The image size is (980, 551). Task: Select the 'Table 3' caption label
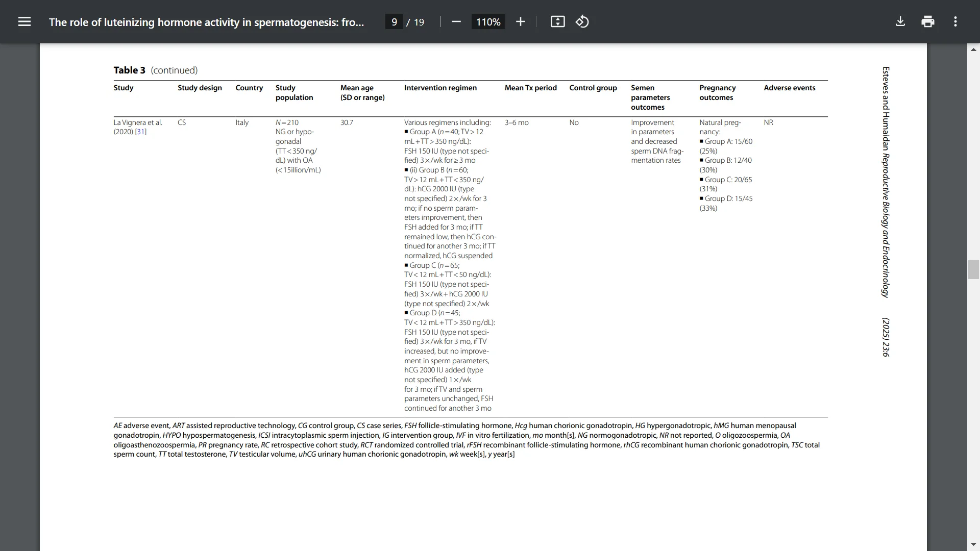pyautogui.click(x=129, y=70)
